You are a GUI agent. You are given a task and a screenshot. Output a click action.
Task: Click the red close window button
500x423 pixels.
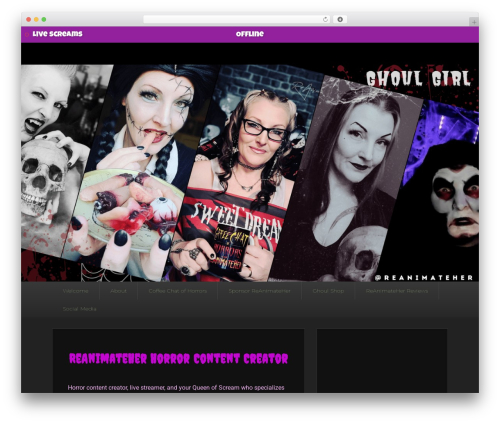(29, 19)
